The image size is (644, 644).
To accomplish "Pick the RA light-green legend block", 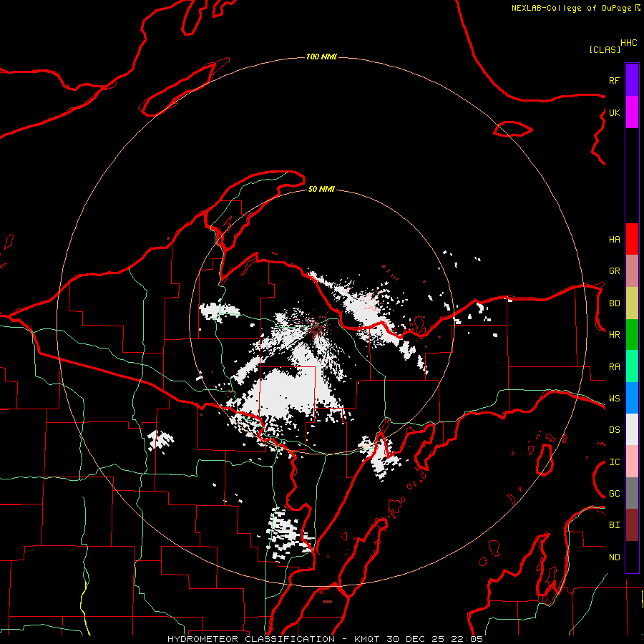I will click(632, 366).
